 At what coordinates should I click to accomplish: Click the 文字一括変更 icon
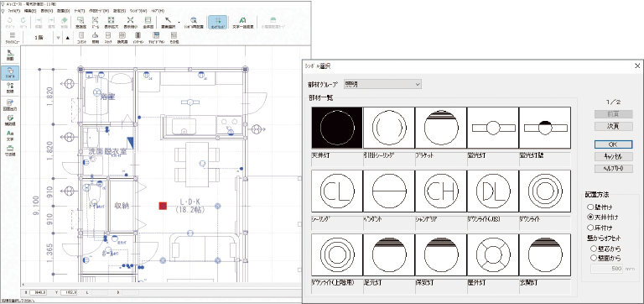(242, 20)
